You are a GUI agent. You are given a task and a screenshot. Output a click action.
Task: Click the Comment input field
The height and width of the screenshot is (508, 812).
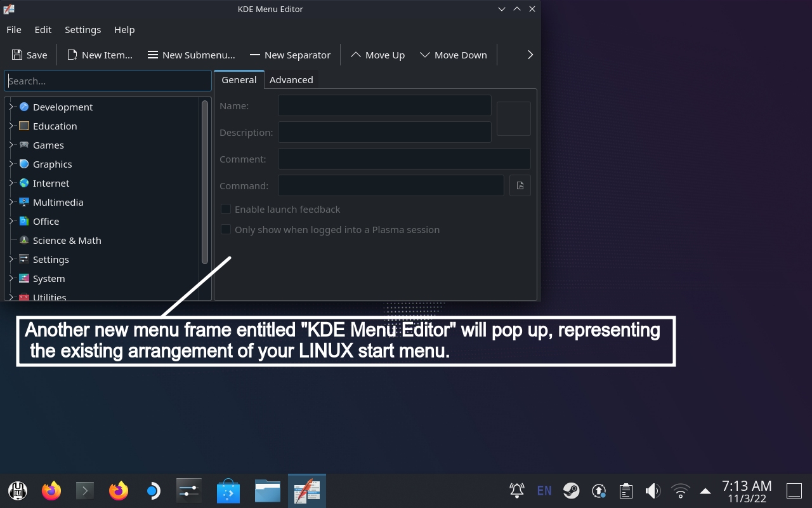point(404,159)
